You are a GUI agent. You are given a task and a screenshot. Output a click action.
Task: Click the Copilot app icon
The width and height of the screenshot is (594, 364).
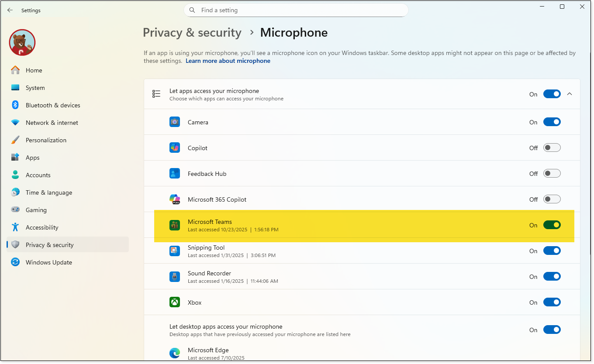175,148
